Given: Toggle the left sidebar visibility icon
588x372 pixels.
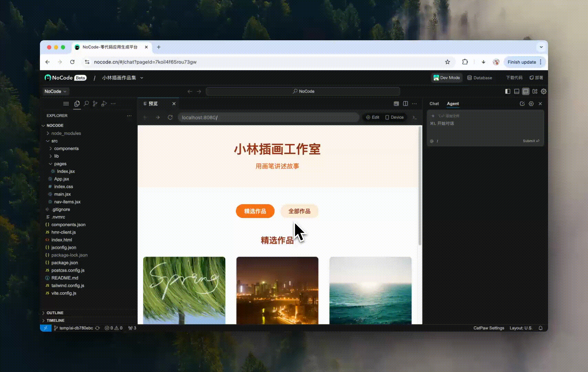Looking at the screenshot, I should pyautogui.click(x=507, y=91).
